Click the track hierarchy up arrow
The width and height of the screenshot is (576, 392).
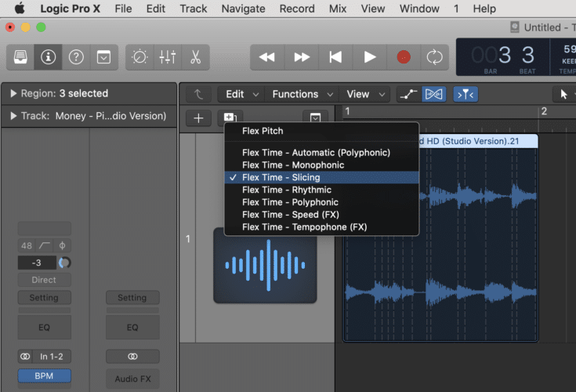[199, 94]
